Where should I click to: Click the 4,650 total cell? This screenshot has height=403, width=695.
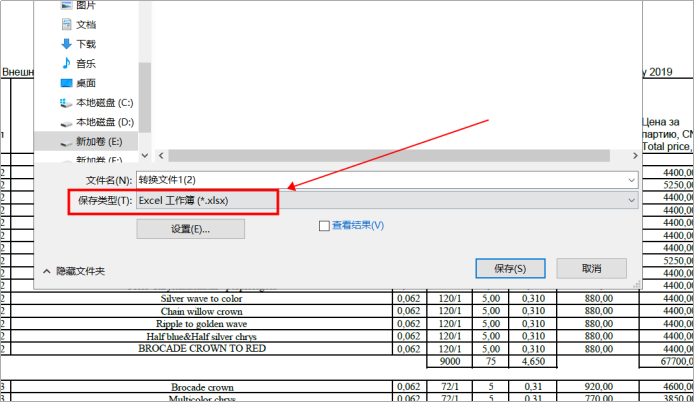click(x=533, y=361)
